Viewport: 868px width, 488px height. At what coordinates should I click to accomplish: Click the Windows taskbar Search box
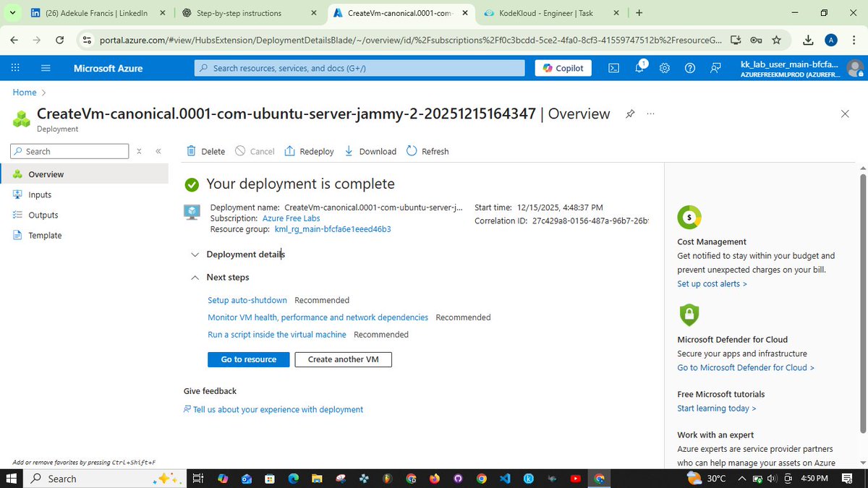(x=104, y=479)
